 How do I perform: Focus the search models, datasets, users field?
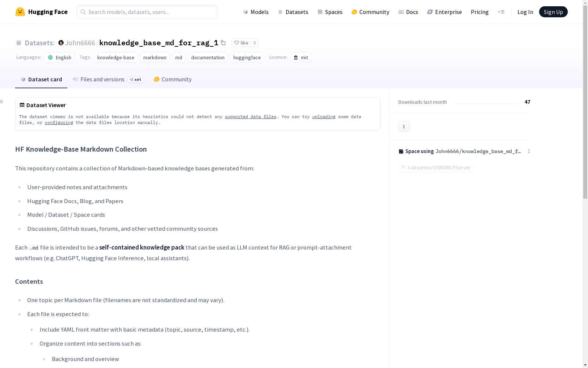147,12
